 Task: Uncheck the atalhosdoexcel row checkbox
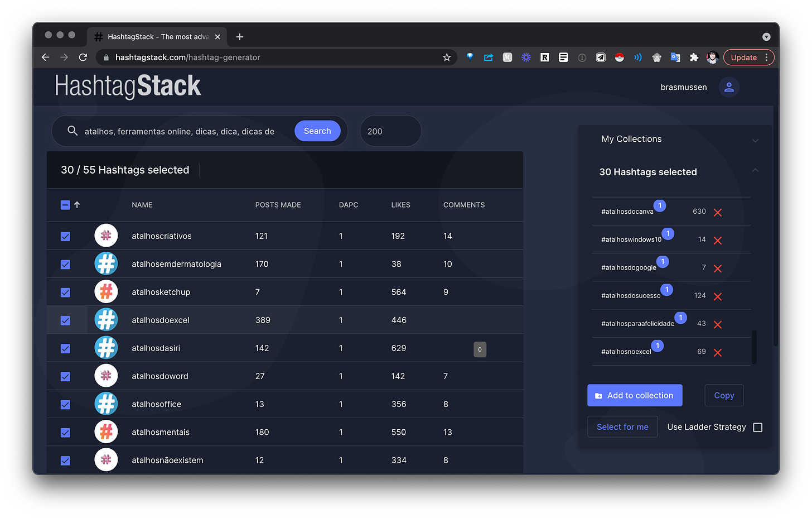(x=65, y=320)
